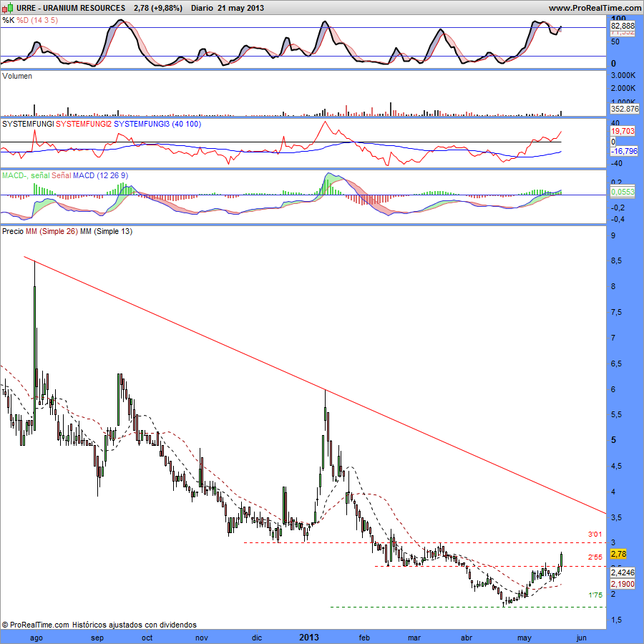Click the '352.876' volume value tag
Image resolution: width=644 pixels, height=644 pixels.
click(x=625, y=109)
